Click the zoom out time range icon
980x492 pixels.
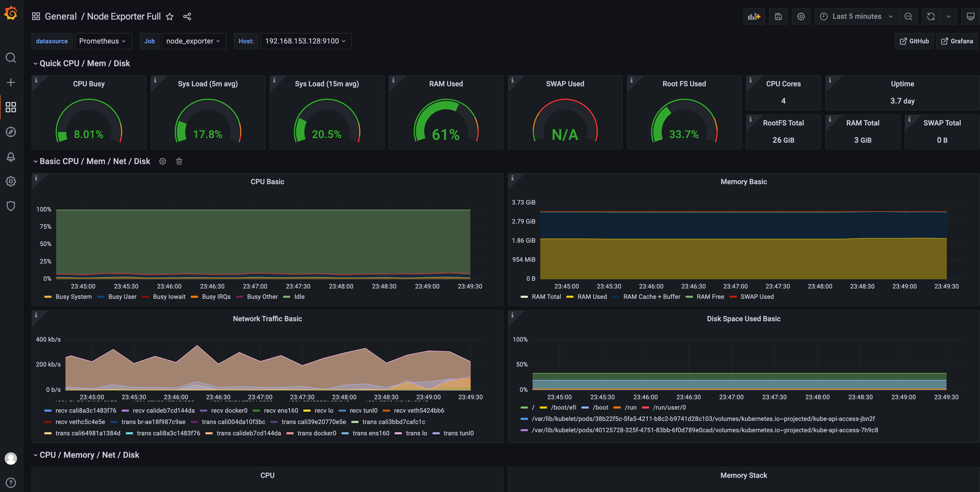[908, 16]
